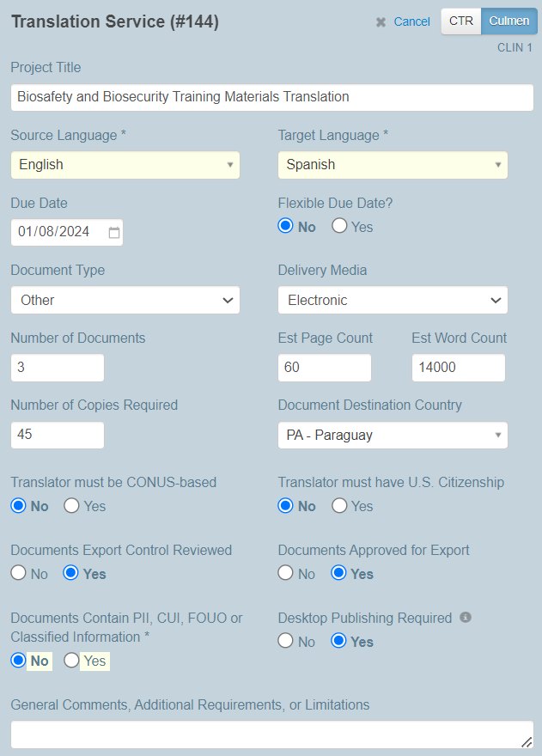Select Yes for Translator must be CONUS-based

point(71,505)
